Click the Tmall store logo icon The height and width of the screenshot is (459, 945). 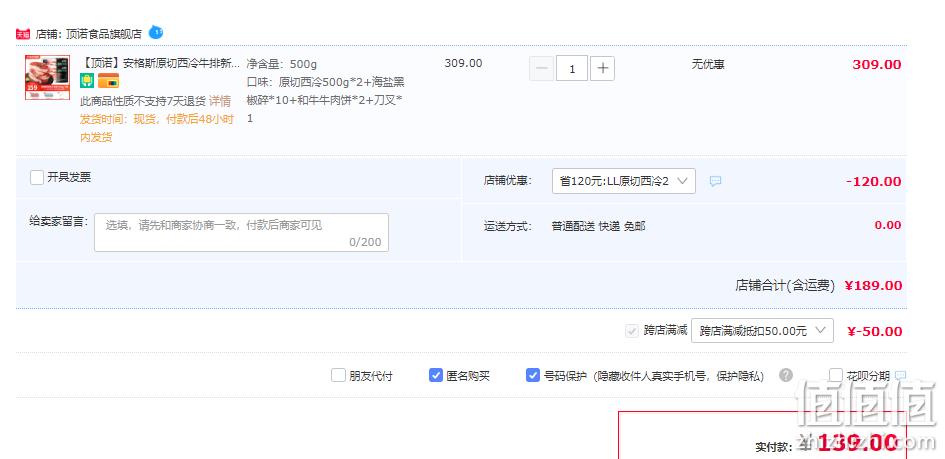pos(23,34)
